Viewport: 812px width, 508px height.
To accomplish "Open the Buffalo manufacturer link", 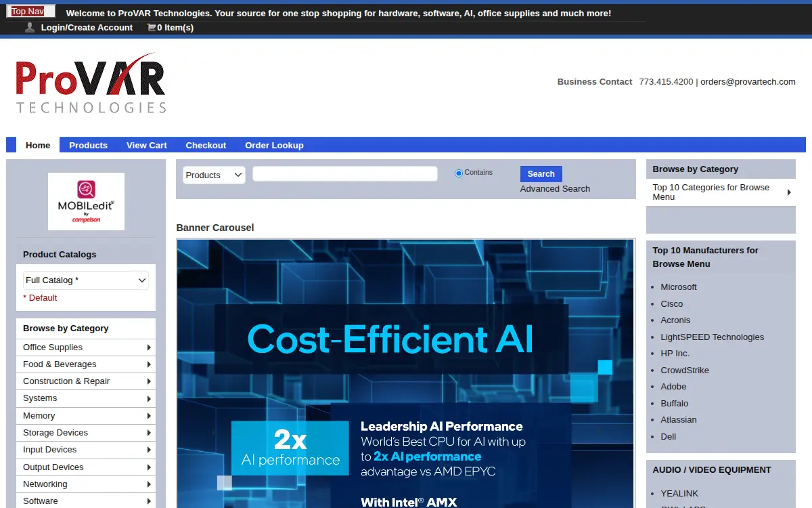I will click(675, 404).
